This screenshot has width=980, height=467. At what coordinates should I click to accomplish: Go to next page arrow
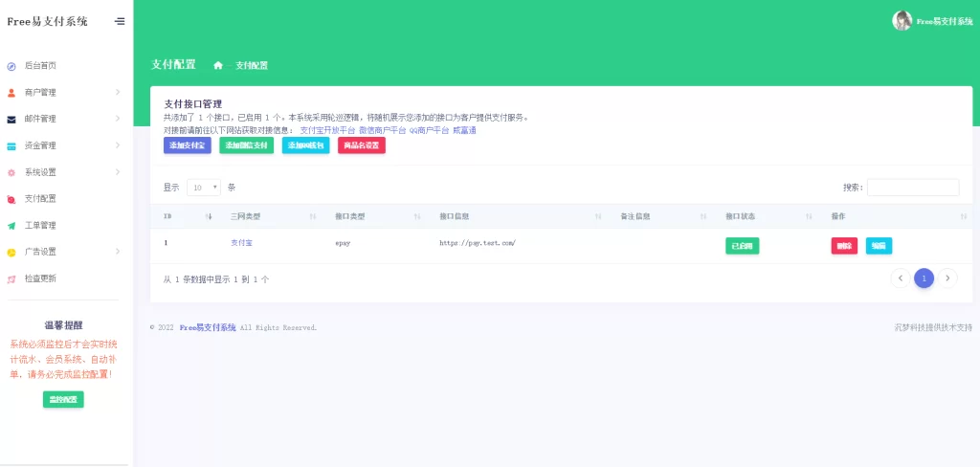click(947, 278)
